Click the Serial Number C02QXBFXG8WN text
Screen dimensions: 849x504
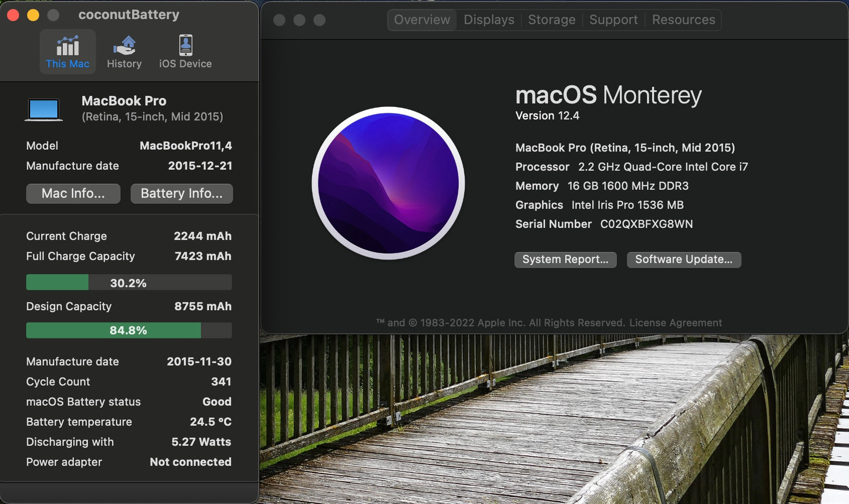point(645,224)
